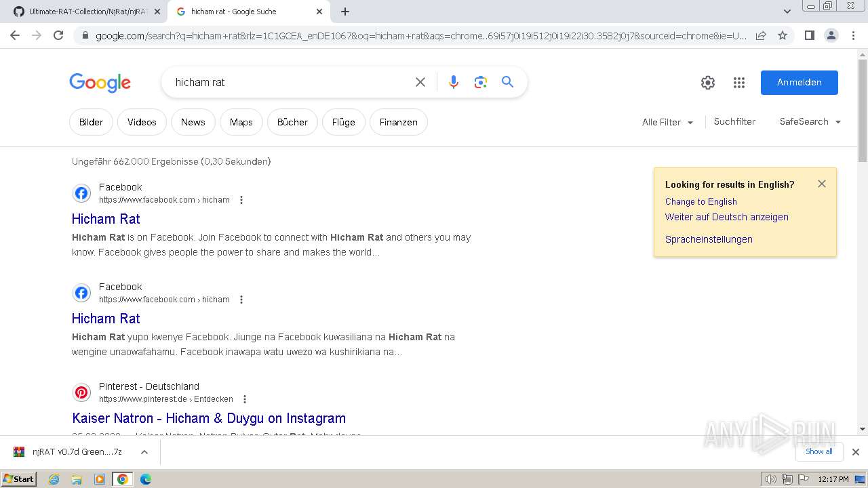Open Microsoft Edge from taskbar
Image resolution: width=868 pixels, height=488 pixels.
tap(146, 479)
